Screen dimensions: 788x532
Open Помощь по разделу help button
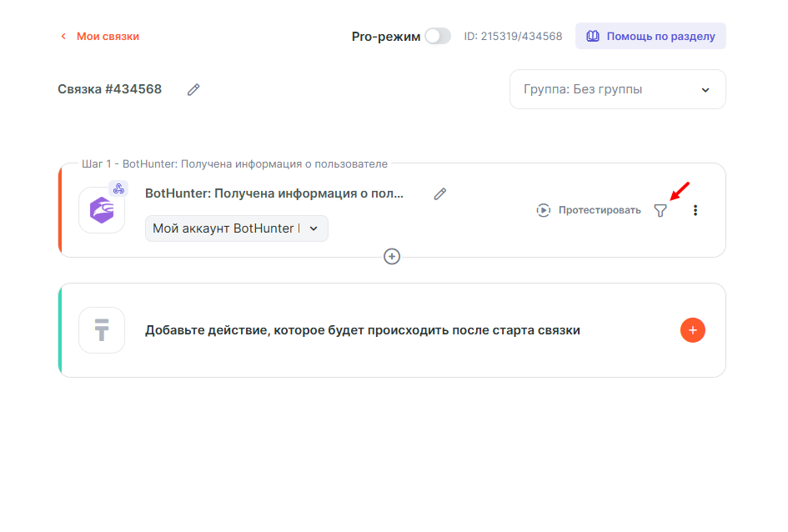click(x=650, y=37)
